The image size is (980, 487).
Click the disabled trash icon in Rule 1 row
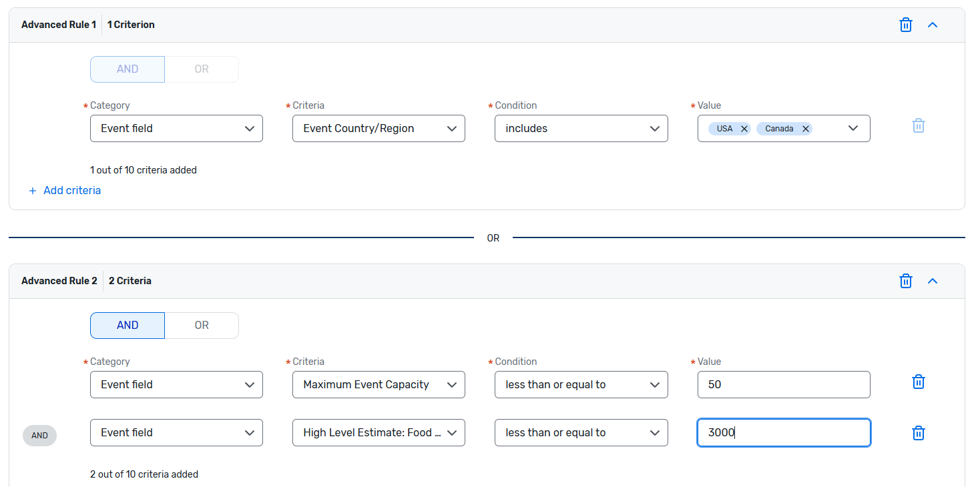(919, 125)
